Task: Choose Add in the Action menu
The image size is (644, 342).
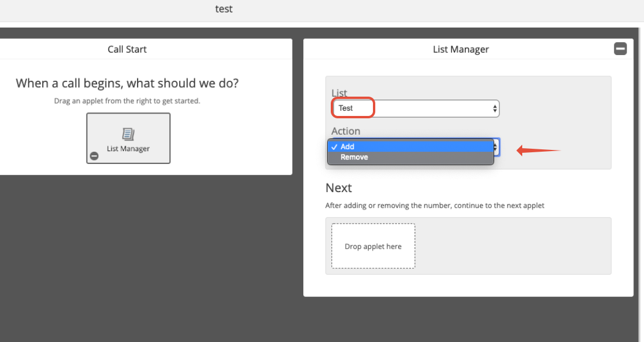Action: tap(410, 146)
